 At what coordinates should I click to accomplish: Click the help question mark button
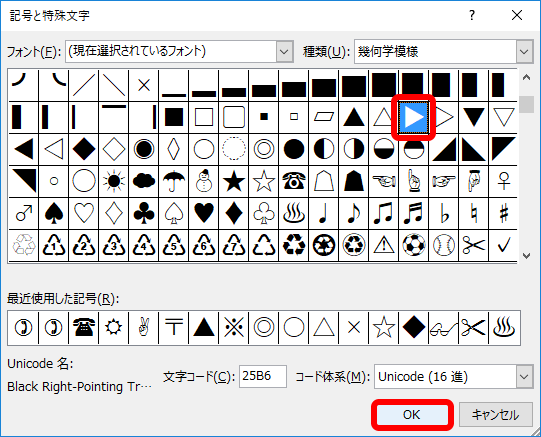[x=472, y=15]
